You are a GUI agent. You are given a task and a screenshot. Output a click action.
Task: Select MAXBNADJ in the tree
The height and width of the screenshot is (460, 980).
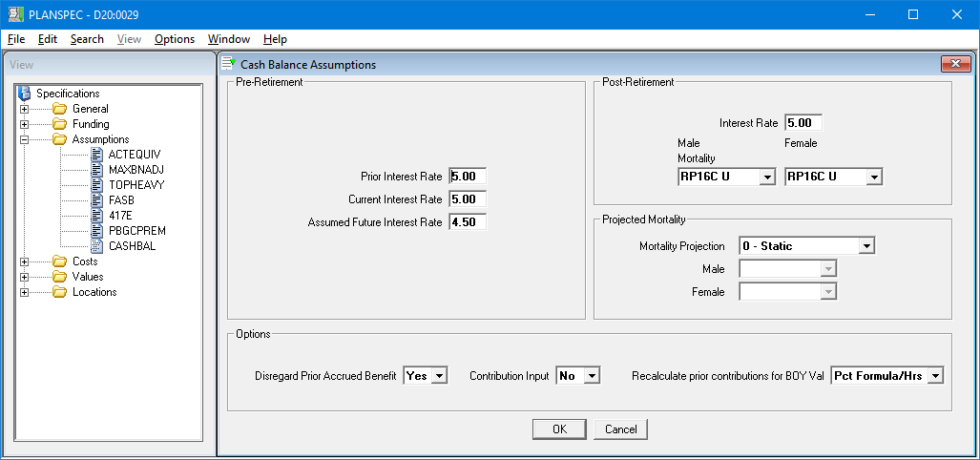pos(136,169)
